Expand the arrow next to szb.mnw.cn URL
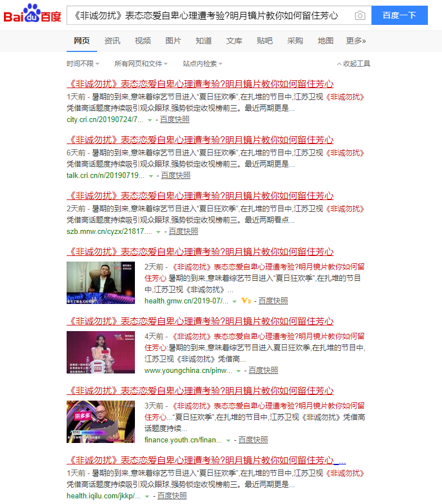 point(159,232)
